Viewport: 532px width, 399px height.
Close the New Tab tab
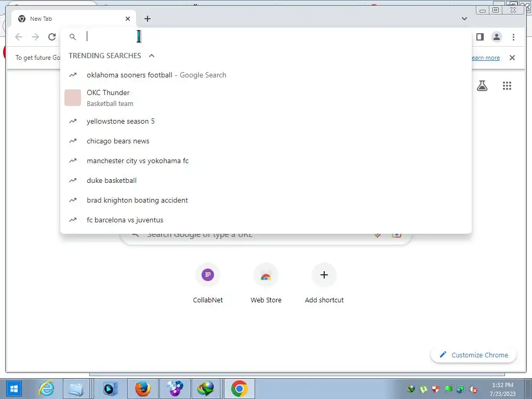(x=128, y=19)
